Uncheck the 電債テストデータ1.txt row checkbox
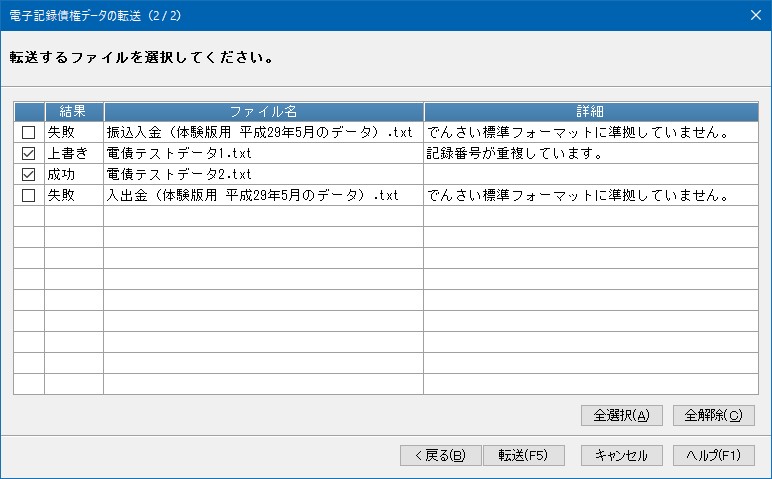 [28, 153]
